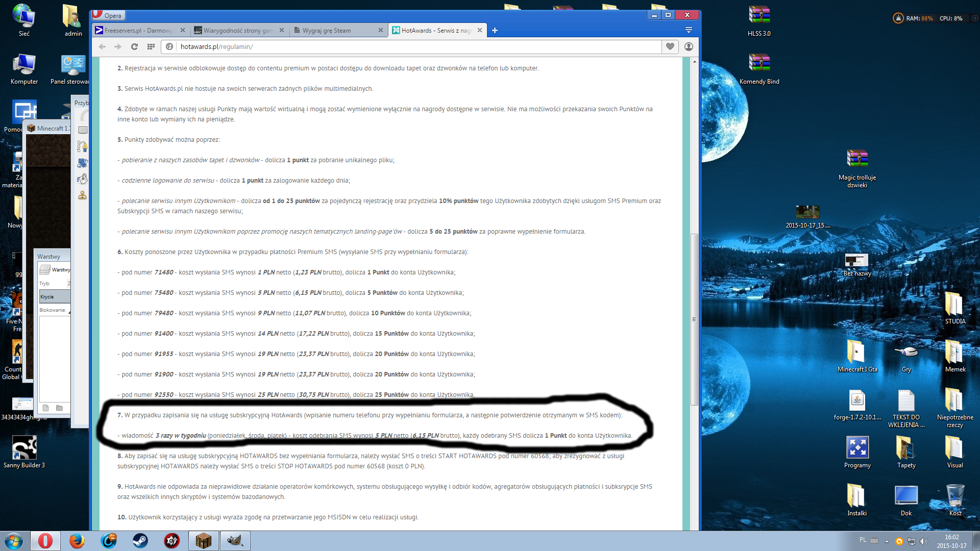Open Instalki folder
Viewport: 980px width, 551px height.
tap(857, 500)
